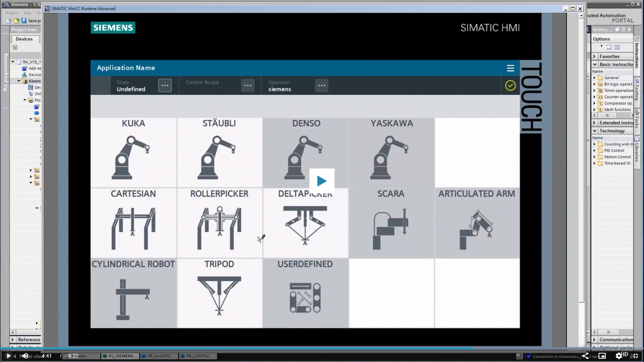
Task: Expand the Extended instructions section
Action: [x=594, y=123]
